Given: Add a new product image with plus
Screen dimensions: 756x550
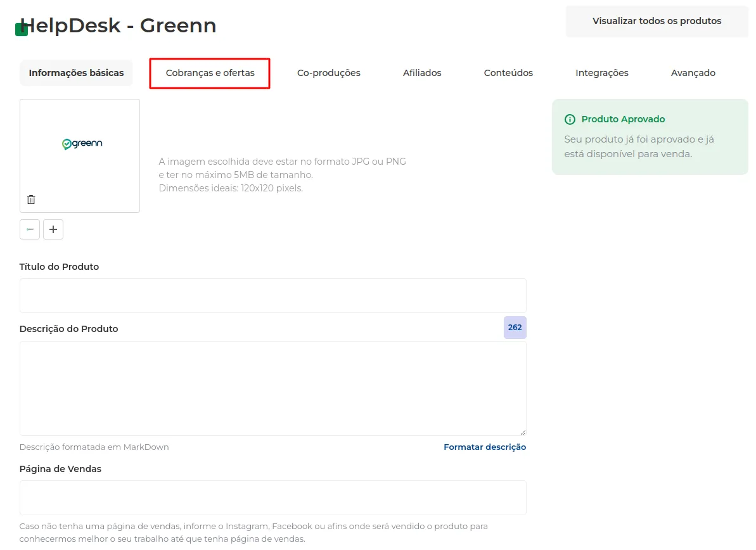Looking at the screenshot, I should point(53,229).
